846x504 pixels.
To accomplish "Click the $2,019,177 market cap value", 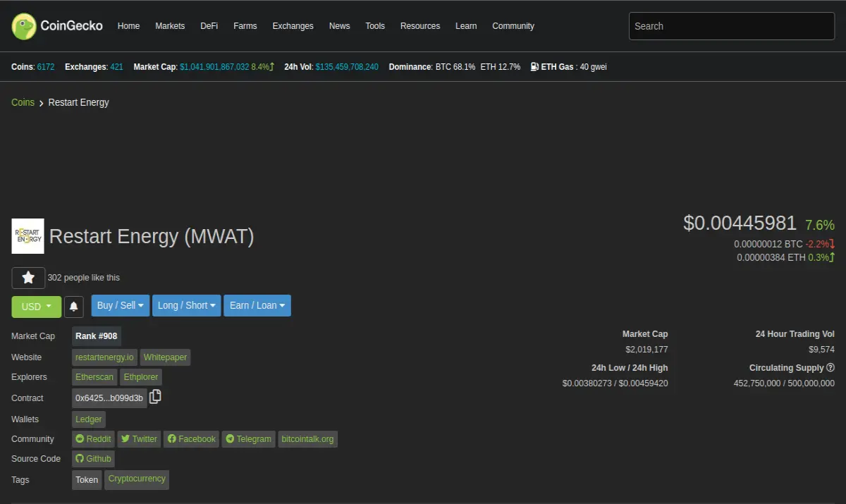I will [646, 350].
